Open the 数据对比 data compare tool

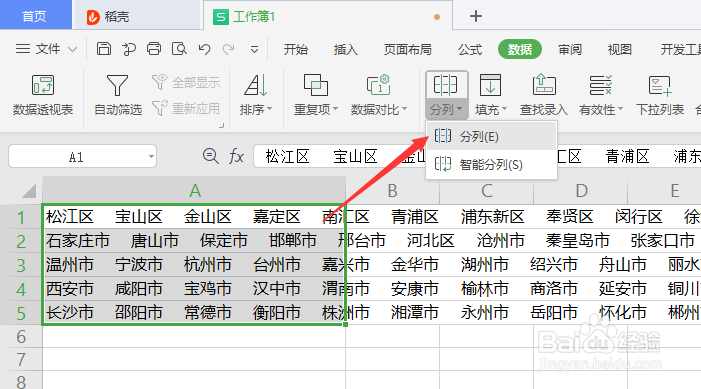tap(379, 95)
